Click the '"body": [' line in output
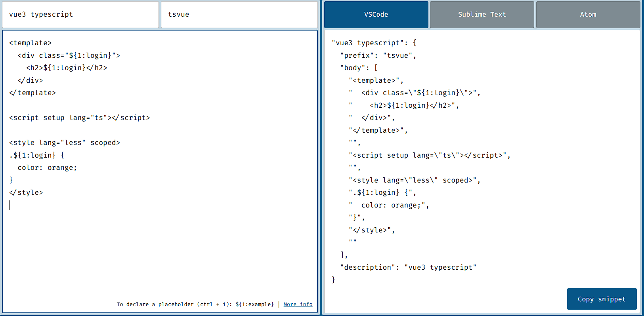The width and height of the screenshot is (644, 316). [359, 68]
